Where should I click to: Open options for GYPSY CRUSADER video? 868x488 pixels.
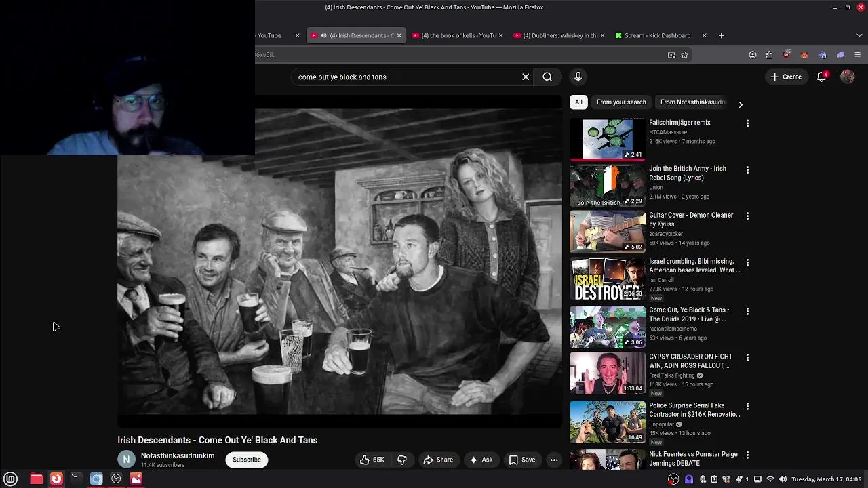(747, 357)
